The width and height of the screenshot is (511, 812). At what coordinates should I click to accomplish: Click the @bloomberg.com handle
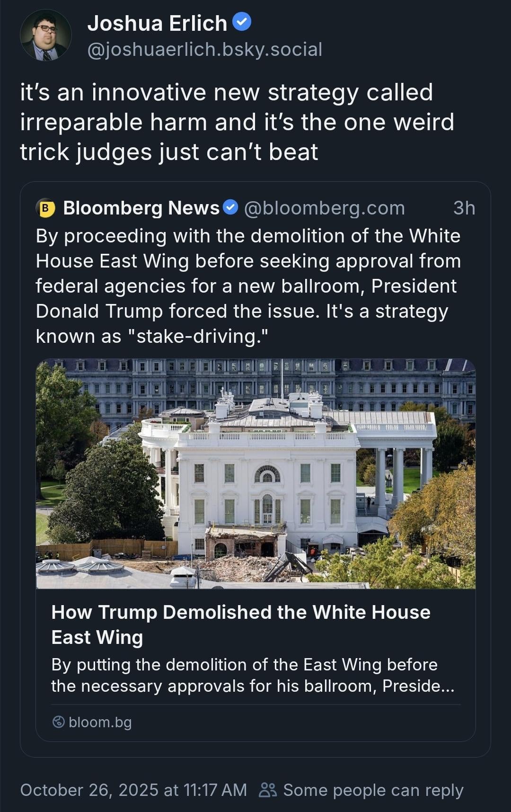coord(325,208)
